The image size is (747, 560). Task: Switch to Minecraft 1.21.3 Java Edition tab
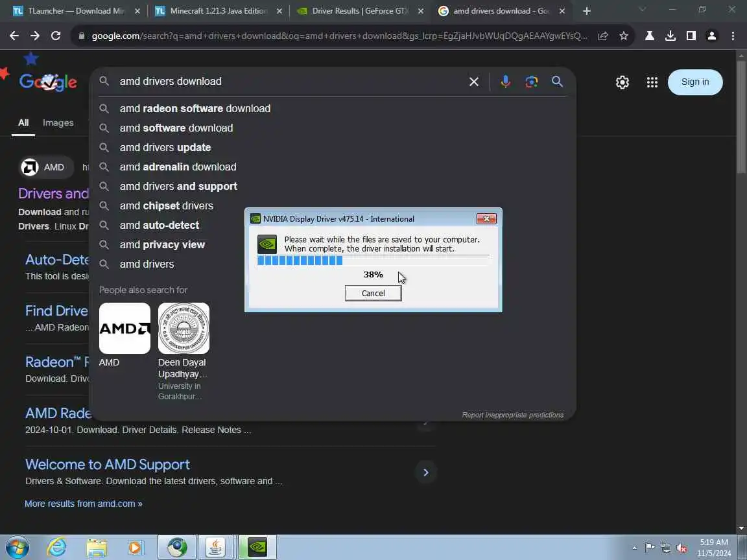pyautogui.click(x=218, y=11)
